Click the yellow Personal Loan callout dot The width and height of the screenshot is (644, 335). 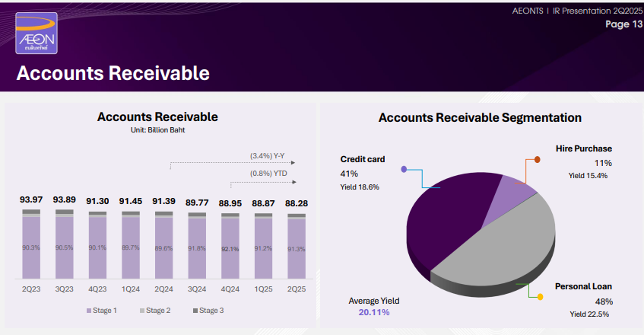click(540, 296)
